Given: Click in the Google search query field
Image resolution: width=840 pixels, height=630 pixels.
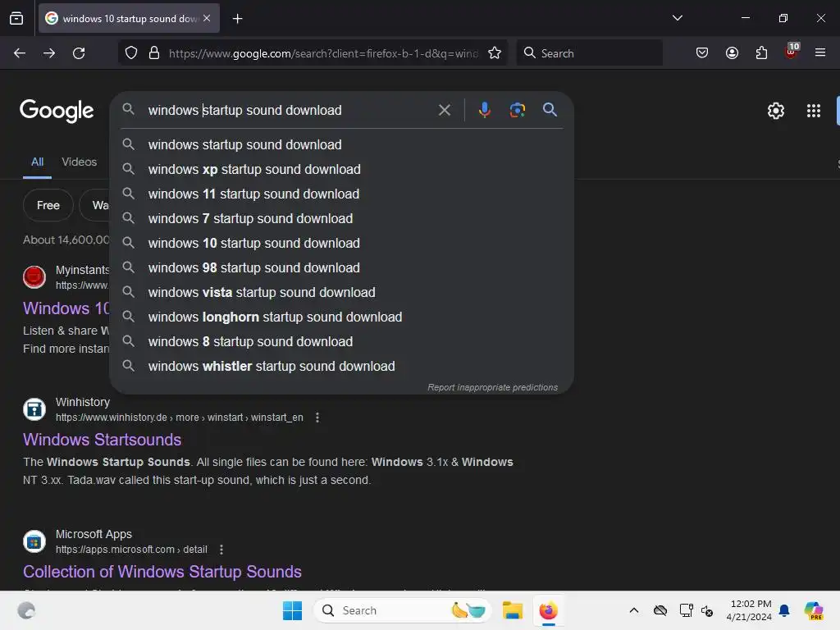Looking at the screenshot, I should tap(290, 111).
